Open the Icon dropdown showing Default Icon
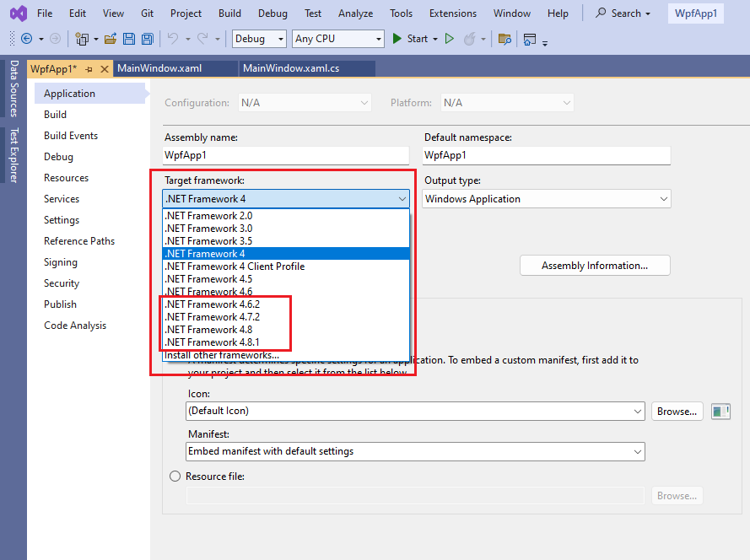750x560 pixels. click(x=415, y=412)
